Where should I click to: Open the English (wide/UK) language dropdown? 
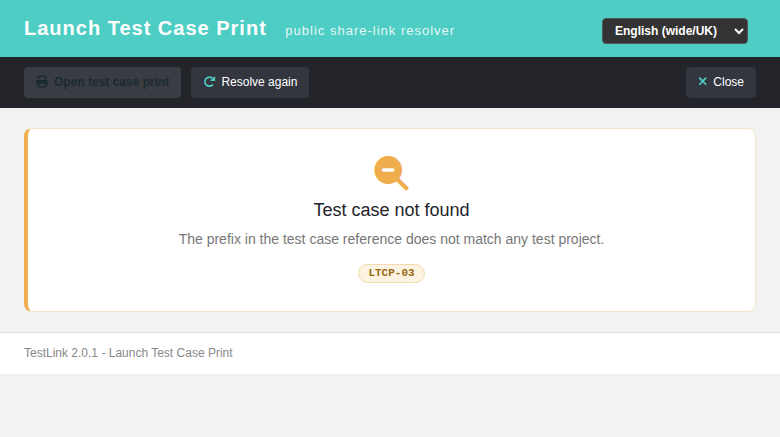click(675, 31)
